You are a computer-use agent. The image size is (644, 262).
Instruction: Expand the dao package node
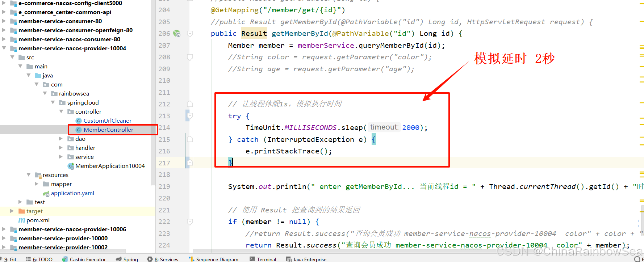click(x=61, y=139)
